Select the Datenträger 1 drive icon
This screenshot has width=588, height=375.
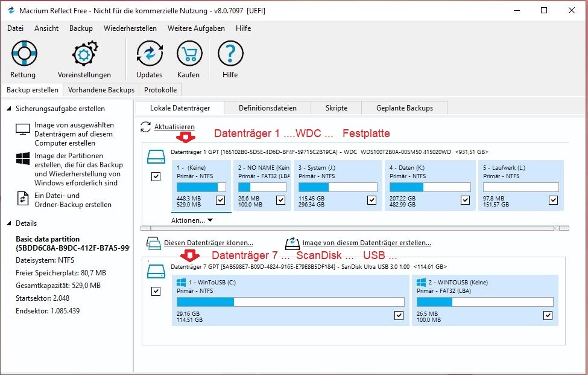pos(156,156)
